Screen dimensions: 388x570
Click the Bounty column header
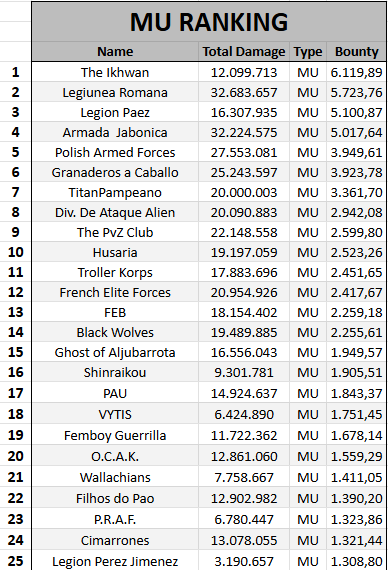click(x=356, y=52)
